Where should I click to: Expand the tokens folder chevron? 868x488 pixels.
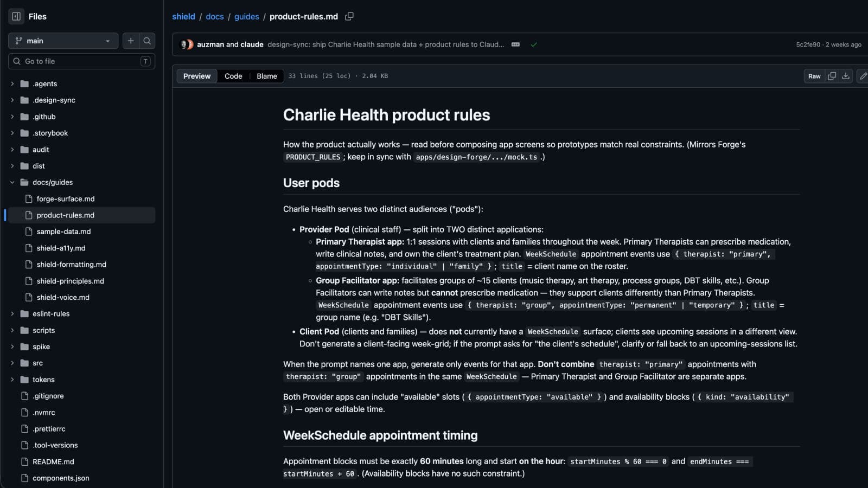(x=12, y=380)
